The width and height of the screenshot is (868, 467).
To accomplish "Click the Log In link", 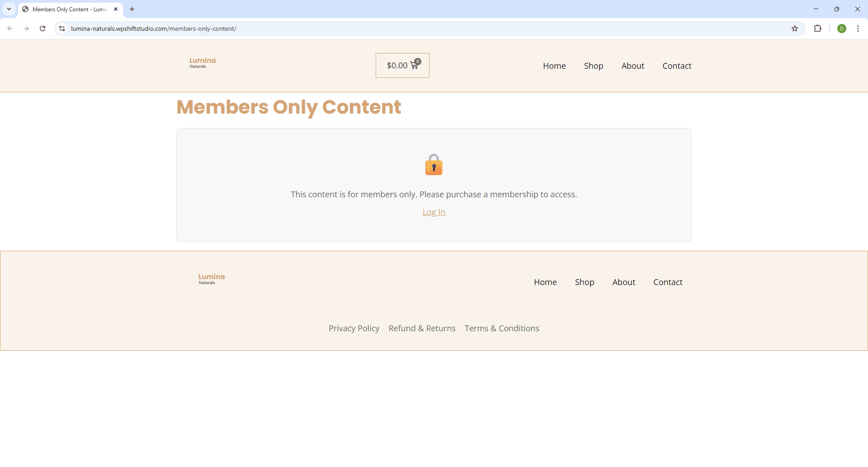I will point(434,212).
